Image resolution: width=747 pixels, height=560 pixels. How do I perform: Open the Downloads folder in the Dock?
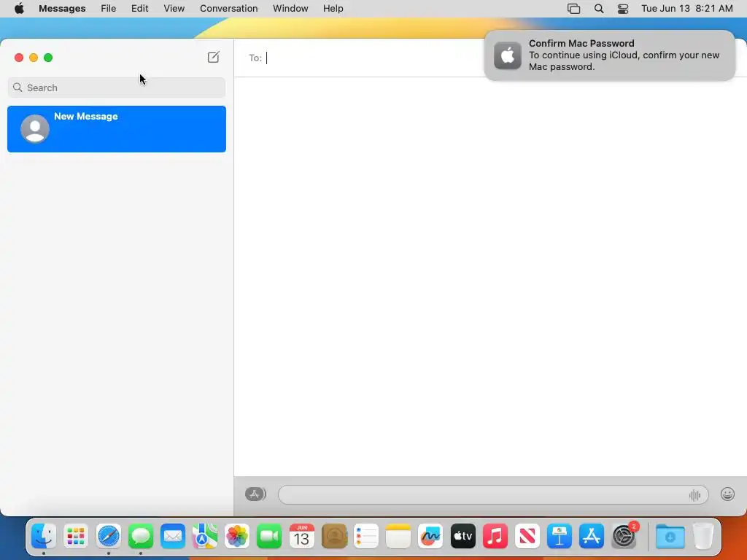[x=670, y=536]
